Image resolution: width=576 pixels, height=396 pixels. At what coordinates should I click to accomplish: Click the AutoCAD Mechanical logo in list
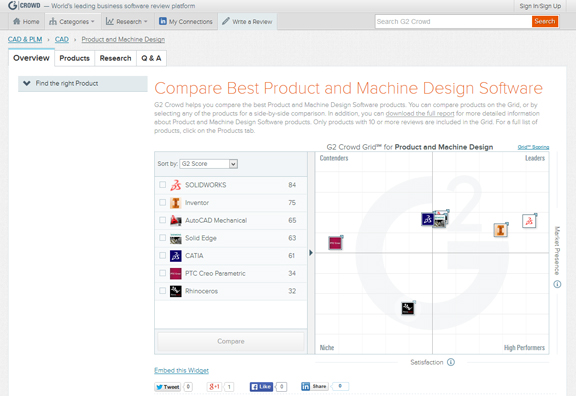176,220
